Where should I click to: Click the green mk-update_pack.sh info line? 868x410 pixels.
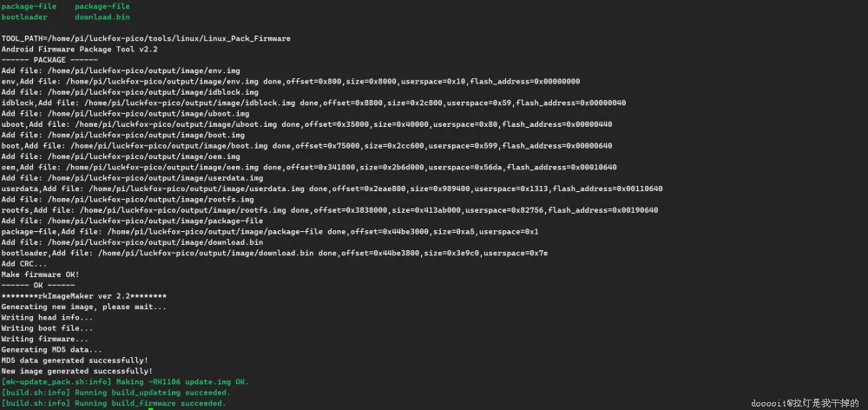(x=124, y=381)
